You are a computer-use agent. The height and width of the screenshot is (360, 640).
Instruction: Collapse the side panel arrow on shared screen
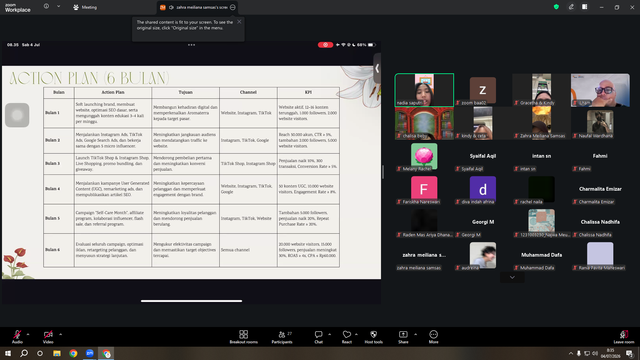377,69
